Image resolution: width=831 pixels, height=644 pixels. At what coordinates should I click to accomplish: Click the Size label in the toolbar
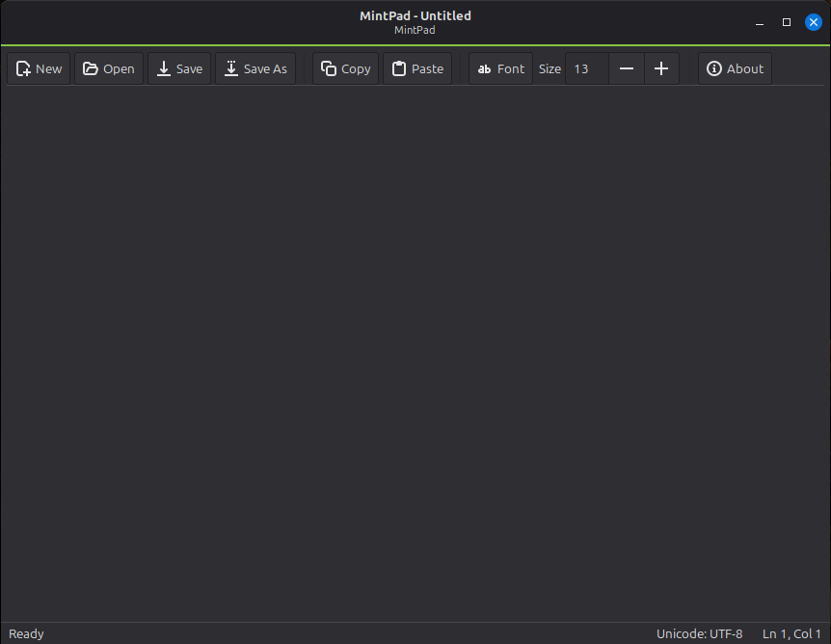coord(550,68)
